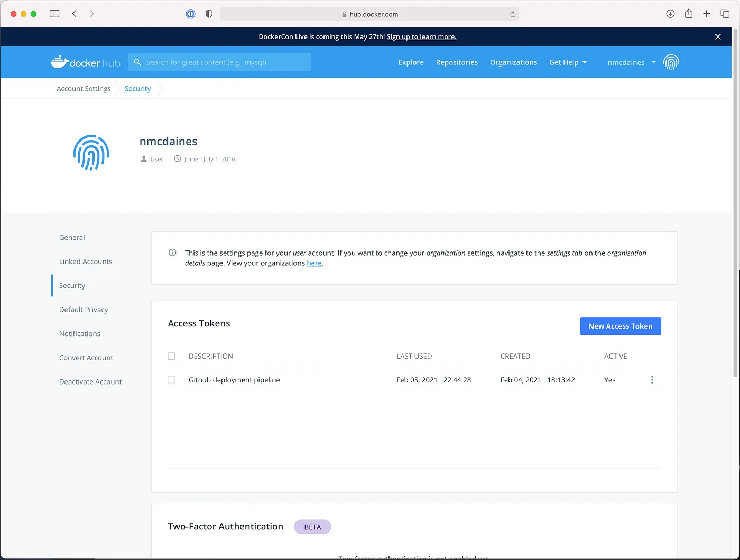
Task: Dismiss the DockerCon announcement banner
Action: tap(718, 36)
